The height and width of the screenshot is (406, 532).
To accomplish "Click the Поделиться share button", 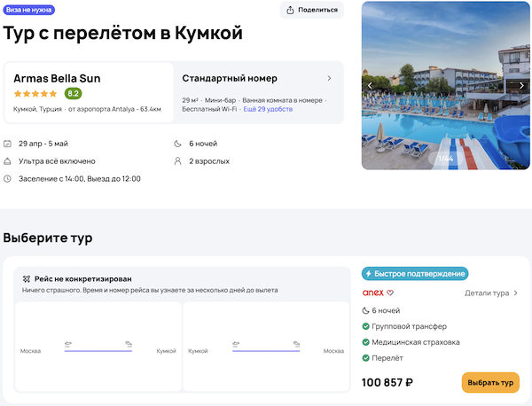I will 311,10.
